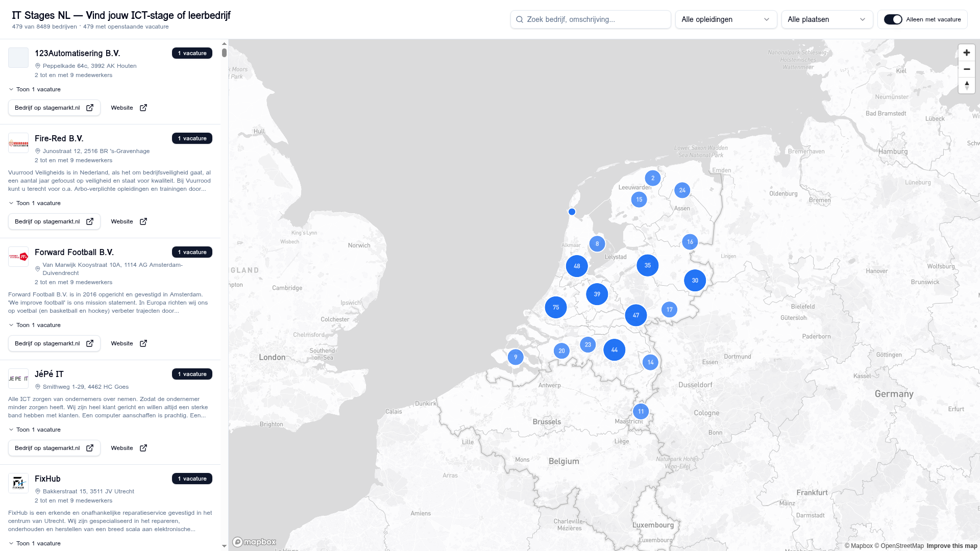Click the FixHub company logo
This screenshot has height=551, width=980.
(x=18, y=483)
